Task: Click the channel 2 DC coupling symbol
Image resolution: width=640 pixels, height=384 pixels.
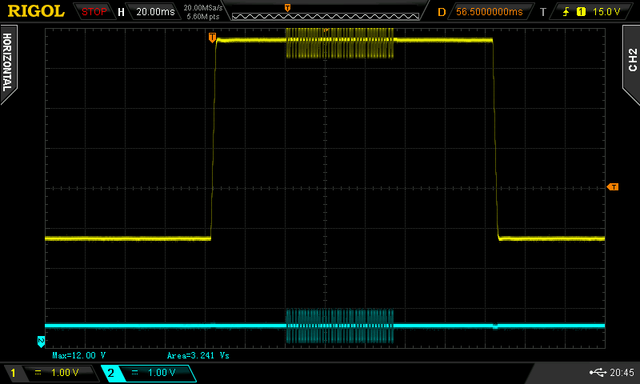Action: pos(135,372)
